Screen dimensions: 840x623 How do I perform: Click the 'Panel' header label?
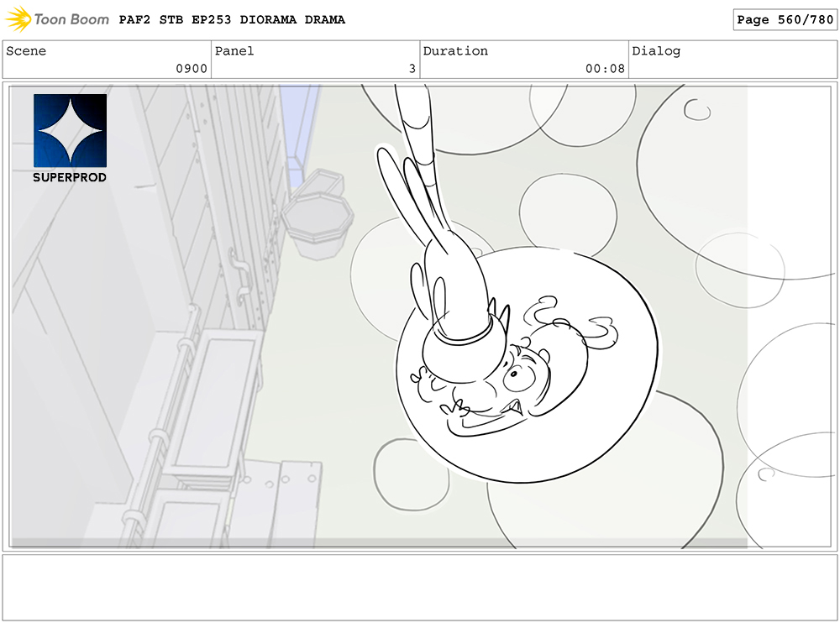pyautogui.click(x=234, y=51)
